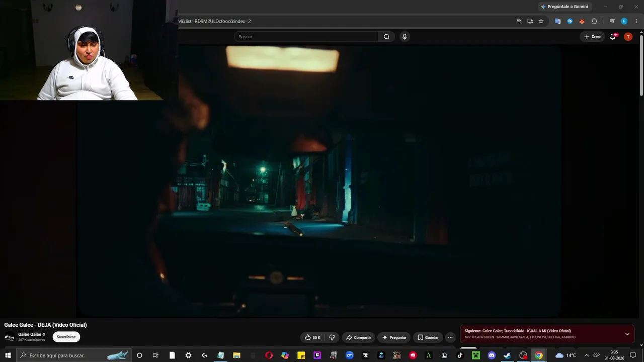Open File Explorer from the taskbar
The width and height of the screenshot is (644, 362).
point(236,355)
